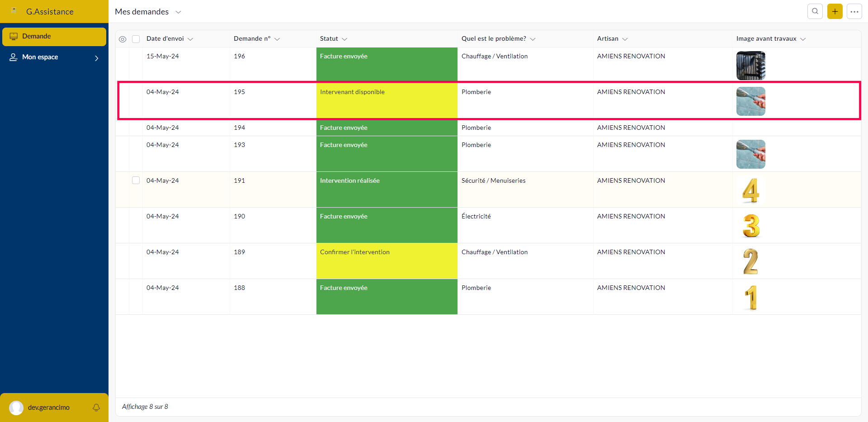Open the Mes demandes view dropdown
868x422 pixels.
(178, 12)
